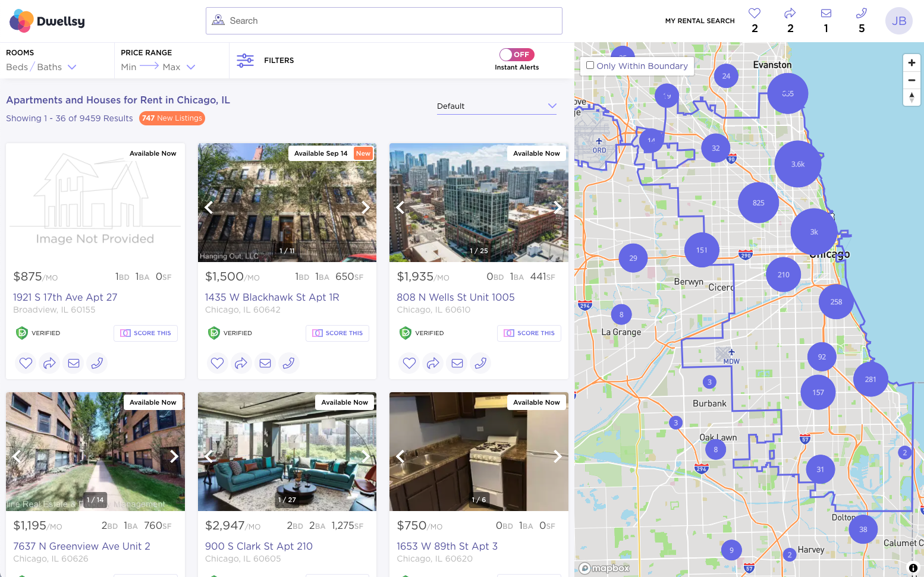Show next photo of 7637 N Greenview listing

point(174,456)
